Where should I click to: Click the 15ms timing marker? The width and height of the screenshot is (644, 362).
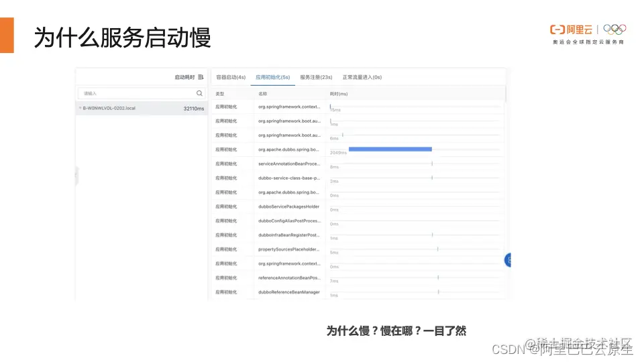pos(331,107)
